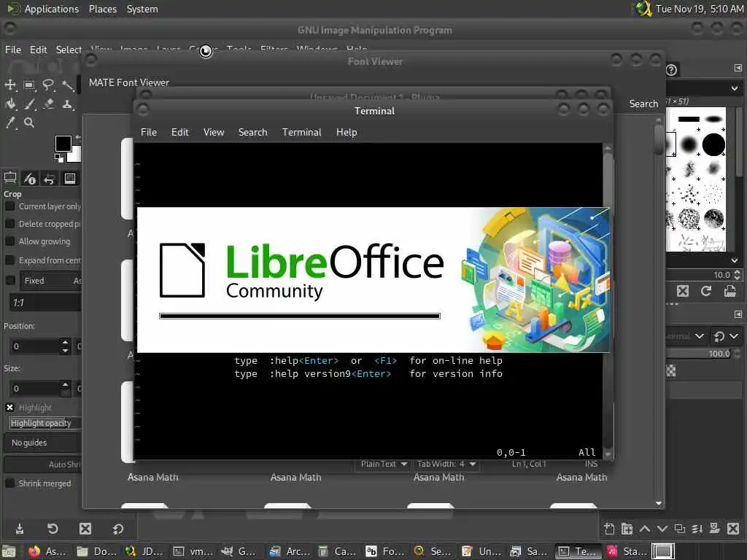This screenshot has height=560, width=747.
Task: Create a new layer icon in GIMP
Action: [609, 529]
